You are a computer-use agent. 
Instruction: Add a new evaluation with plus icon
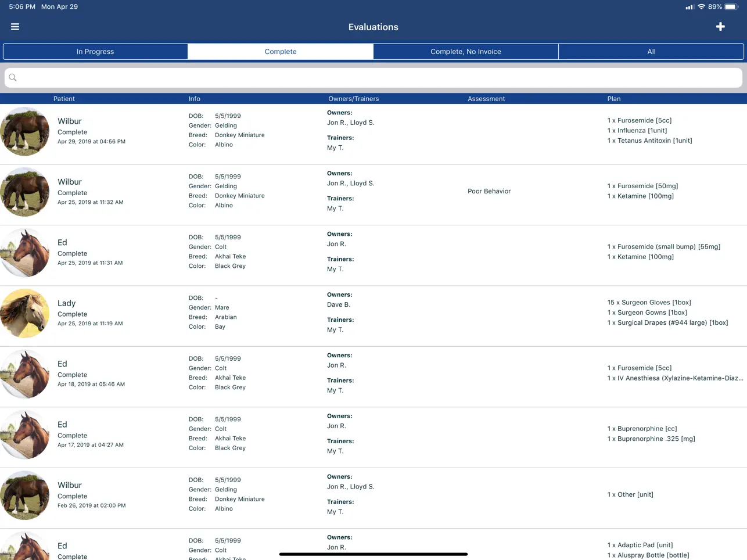click(720, 27)
